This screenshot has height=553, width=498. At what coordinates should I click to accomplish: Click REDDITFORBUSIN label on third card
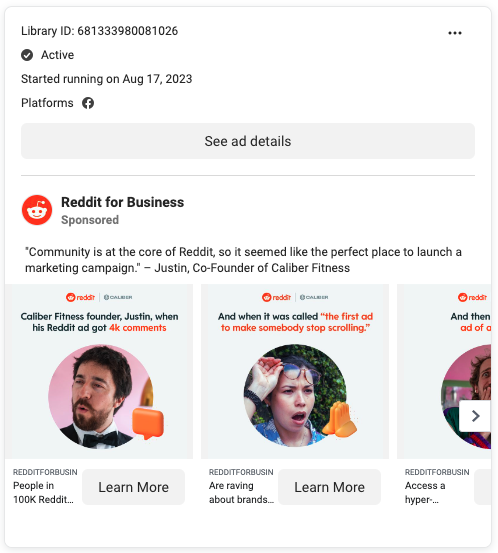click(437, 472)
